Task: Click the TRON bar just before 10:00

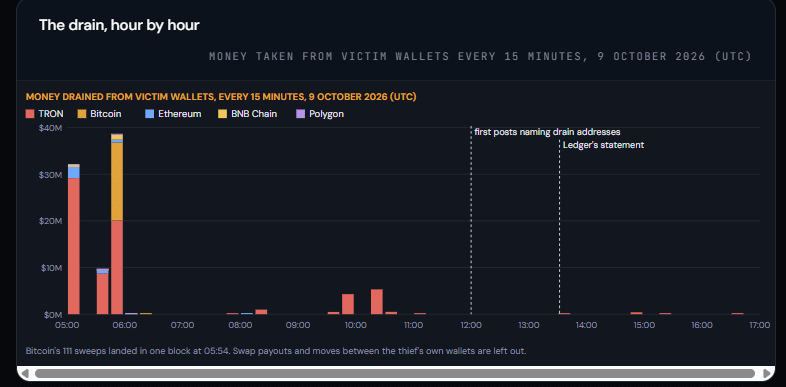Action: pos(348,304)
